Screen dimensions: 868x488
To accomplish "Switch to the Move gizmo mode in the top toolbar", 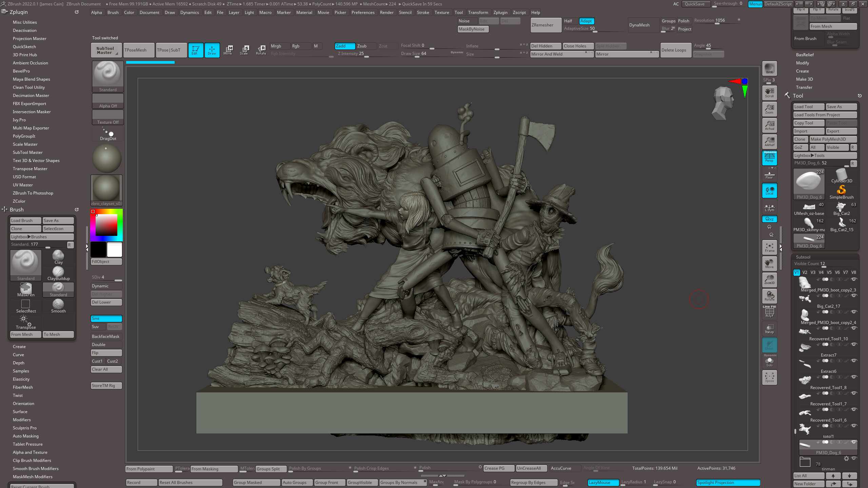I will click(229, 50).
